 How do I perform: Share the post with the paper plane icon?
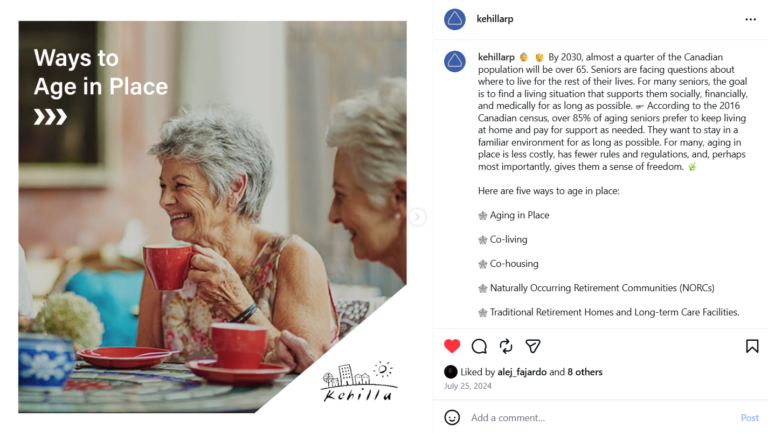coord(533,346)
